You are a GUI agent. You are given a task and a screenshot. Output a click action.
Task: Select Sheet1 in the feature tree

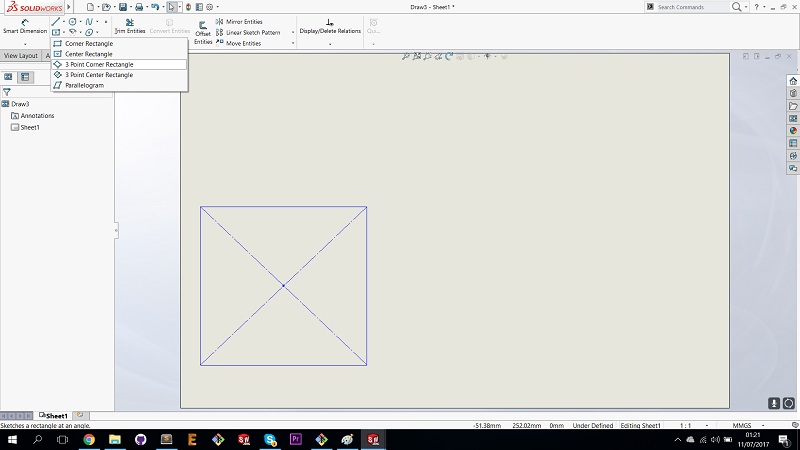click(x=26, y=128)
